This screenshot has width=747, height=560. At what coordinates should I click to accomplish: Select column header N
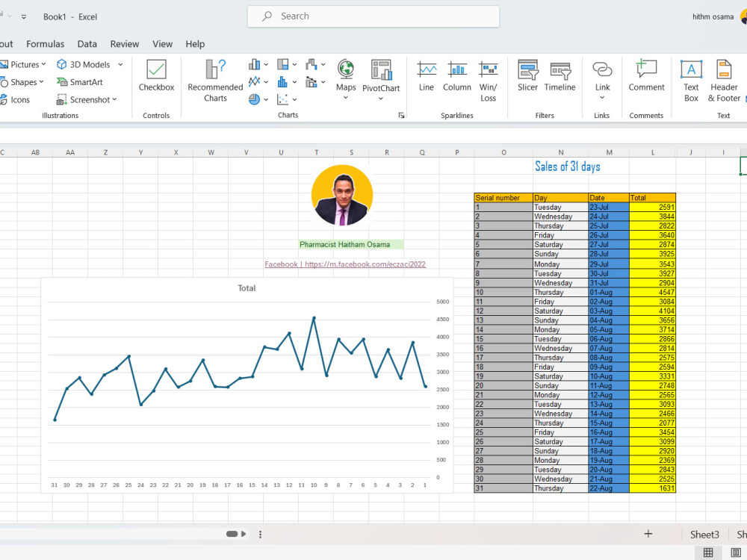(561, 152)
